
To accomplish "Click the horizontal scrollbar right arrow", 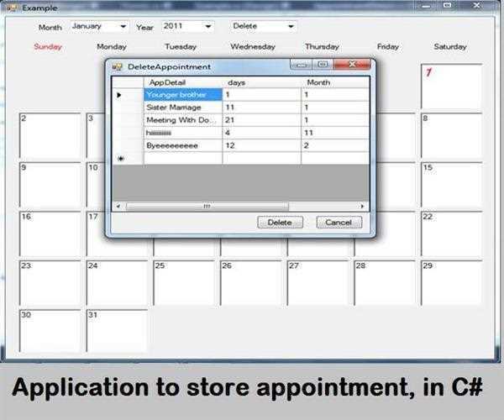I will 363,206.
